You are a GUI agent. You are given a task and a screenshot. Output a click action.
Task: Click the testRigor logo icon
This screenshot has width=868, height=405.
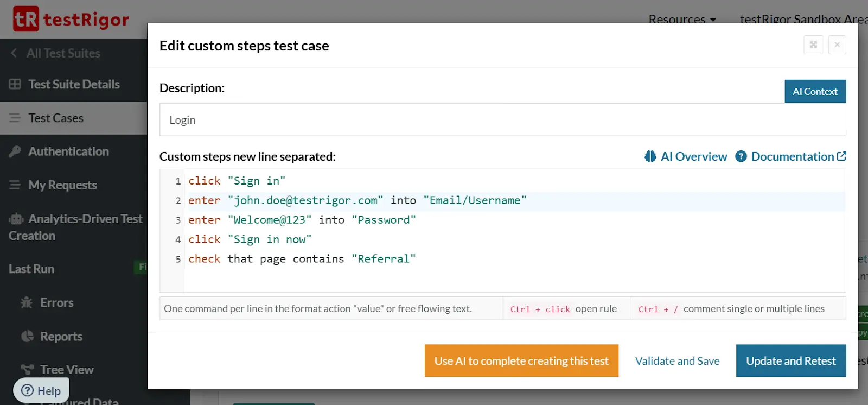(x=25, y=19)
